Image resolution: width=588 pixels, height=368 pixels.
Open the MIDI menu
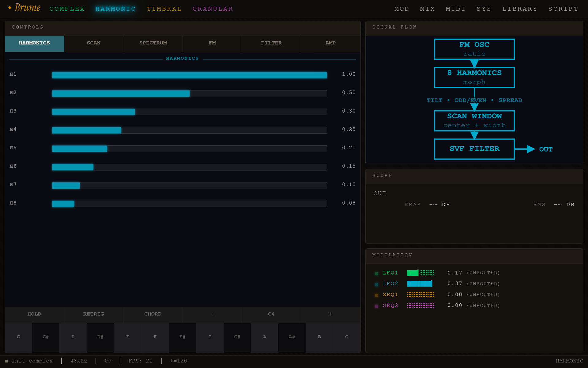pyautogui.click(x=455, y=9)
